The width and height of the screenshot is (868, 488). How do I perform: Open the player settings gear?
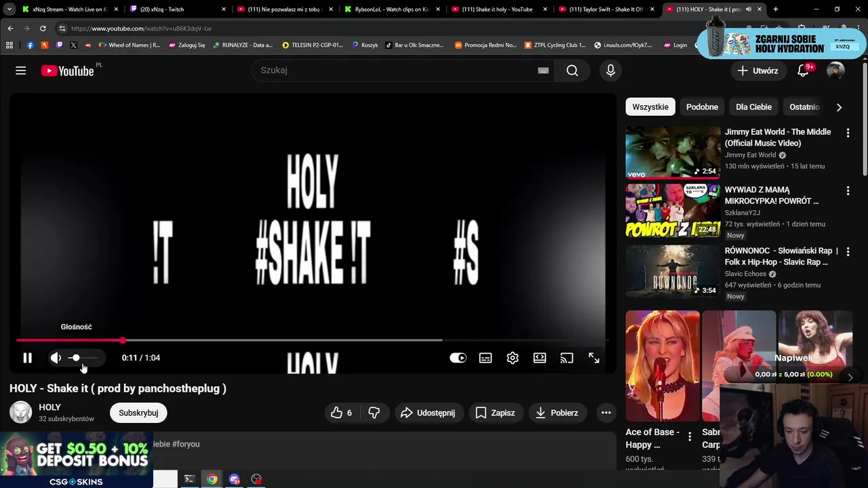coord(513,358)
